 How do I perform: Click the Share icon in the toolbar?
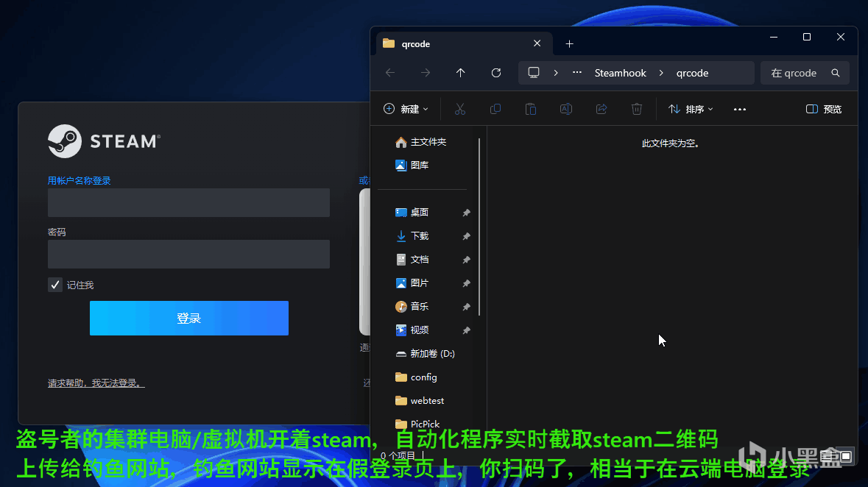click(601, 109)
